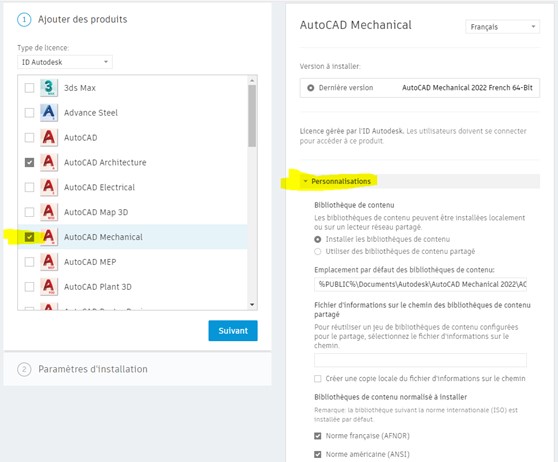This screenshot has width=558, height=462.
Task: Check the Advance Steel checkbox
Action: click(x=29, y=113)
